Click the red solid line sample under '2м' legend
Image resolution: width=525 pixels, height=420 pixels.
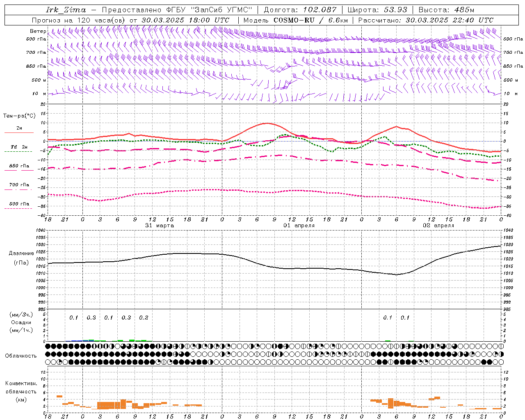coord(19,132)
